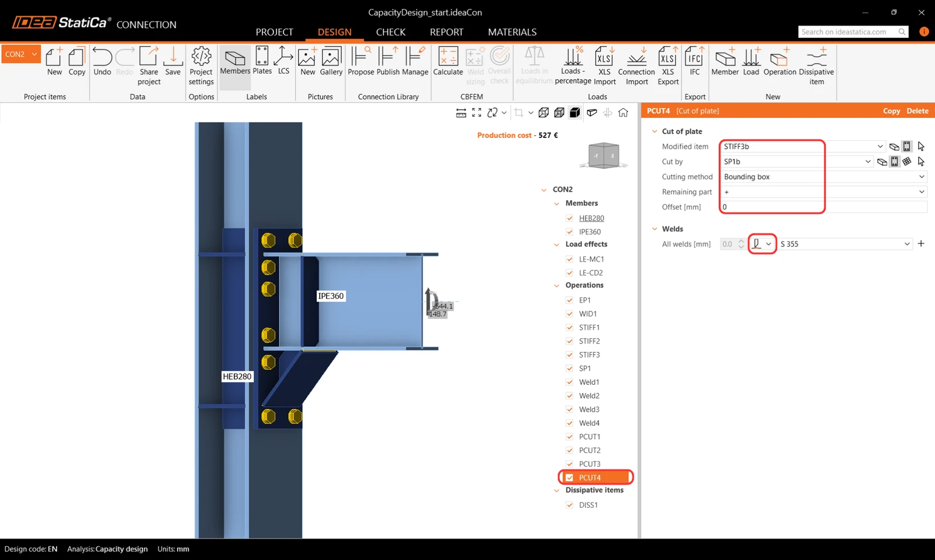Open the CON2 project item dropdown
The height and width of the screenshot is (560, 935).
[x=34, y=54]
